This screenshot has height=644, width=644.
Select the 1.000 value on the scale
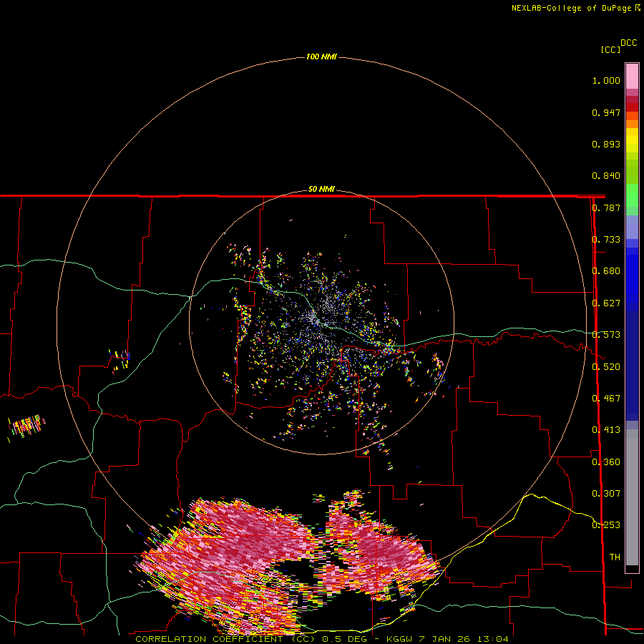coord(606,80)
